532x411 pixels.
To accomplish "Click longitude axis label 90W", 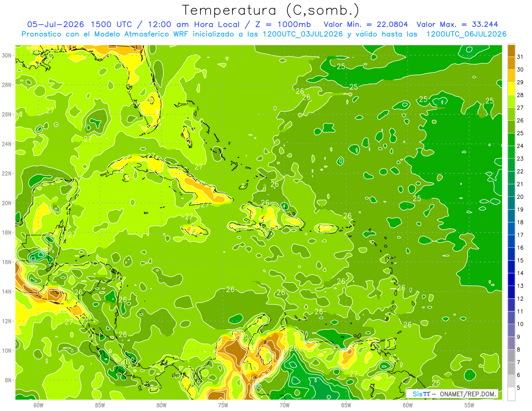I will tap(38, 405).
